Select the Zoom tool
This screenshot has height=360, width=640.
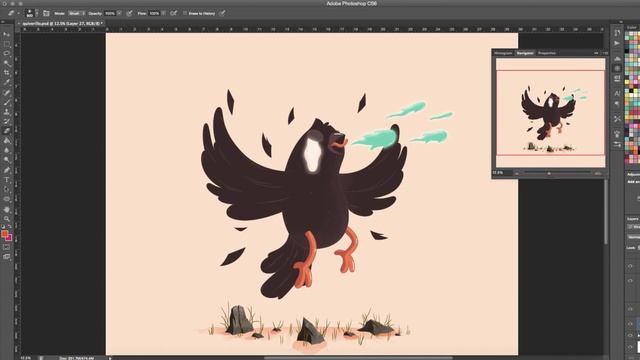coord(7,219)
